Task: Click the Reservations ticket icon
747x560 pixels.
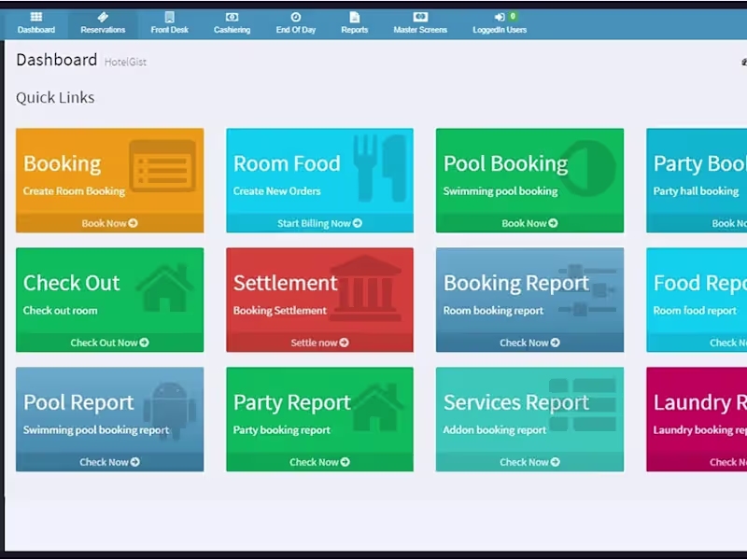Action: 103,17
